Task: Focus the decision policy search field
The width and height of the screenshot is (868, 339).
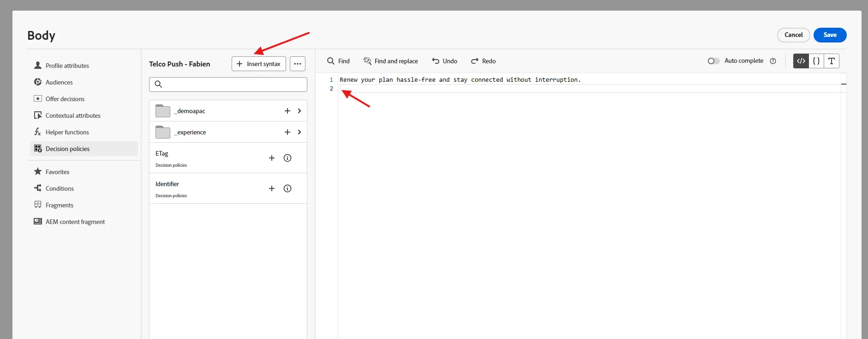Action: click(x=228, y=84)
